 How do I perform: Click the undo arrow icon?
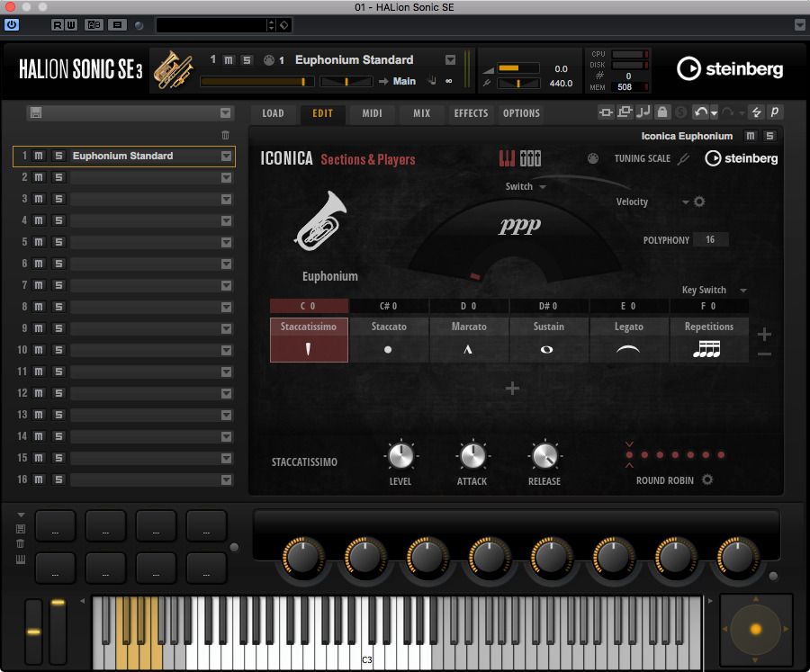(700, 112)
